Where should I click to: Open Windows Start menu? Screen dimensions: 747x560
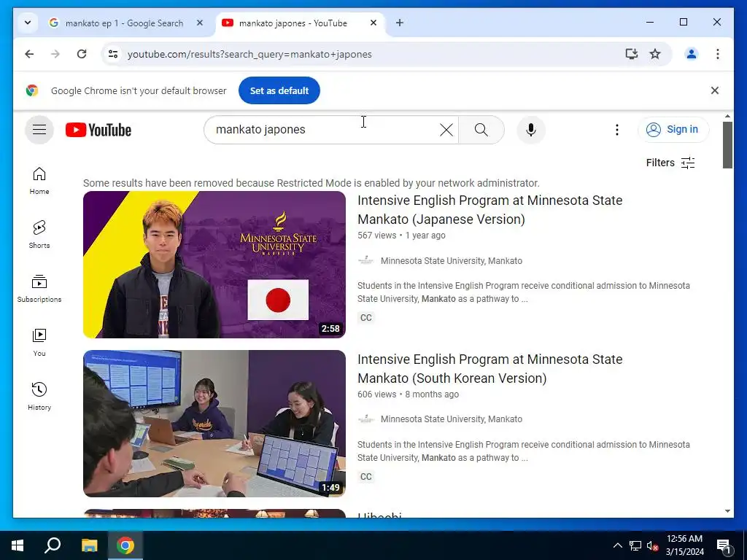[18, 545]
